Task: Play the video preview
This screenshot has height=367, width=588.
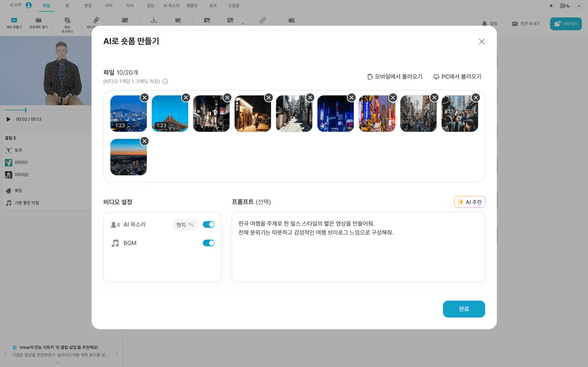Action: coord(8,119)
